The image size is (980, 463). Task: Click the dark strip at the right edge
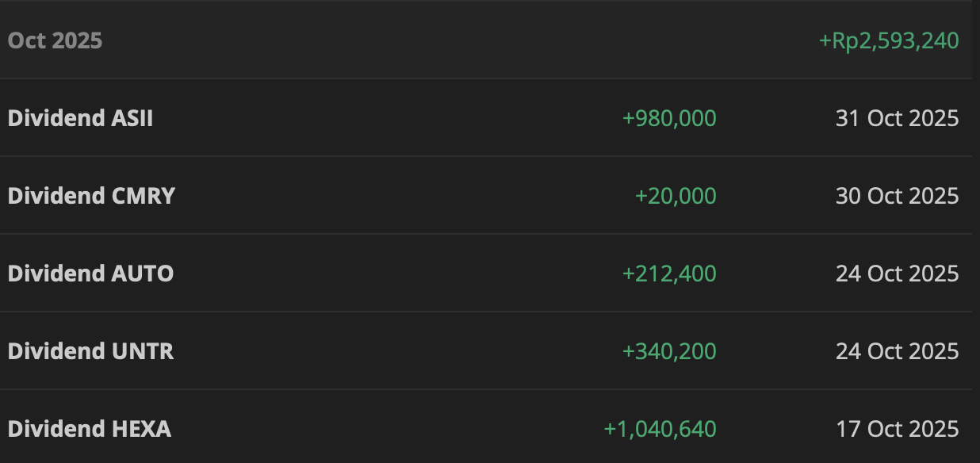976,238
